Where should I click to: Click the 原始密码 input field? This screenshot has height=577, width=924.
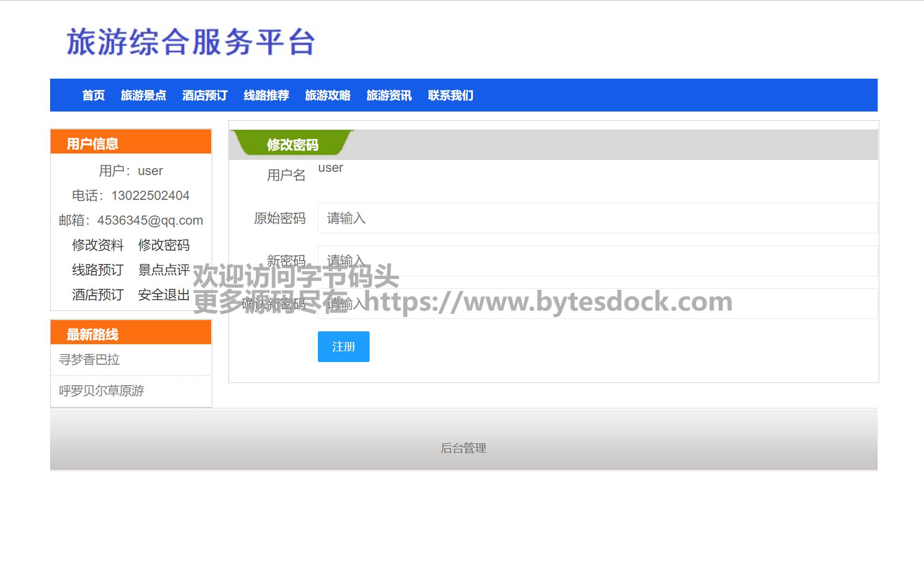597,218
